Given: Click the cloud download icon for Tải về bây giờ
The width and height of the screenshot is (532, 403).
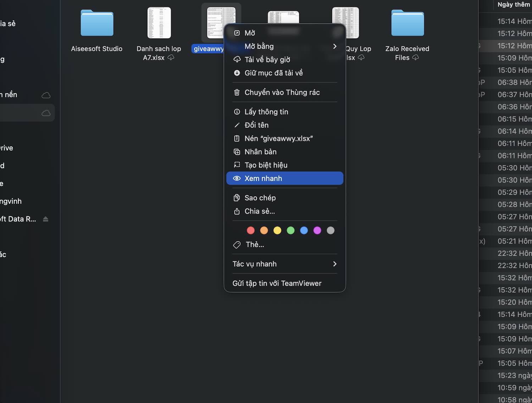Looking at the screenshot, I should 237,60.
